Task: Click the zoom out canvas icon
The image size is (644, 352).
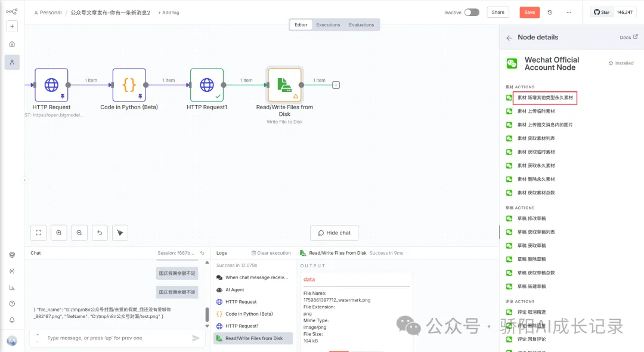Action: pyautogui.click(x=79, y=233)
